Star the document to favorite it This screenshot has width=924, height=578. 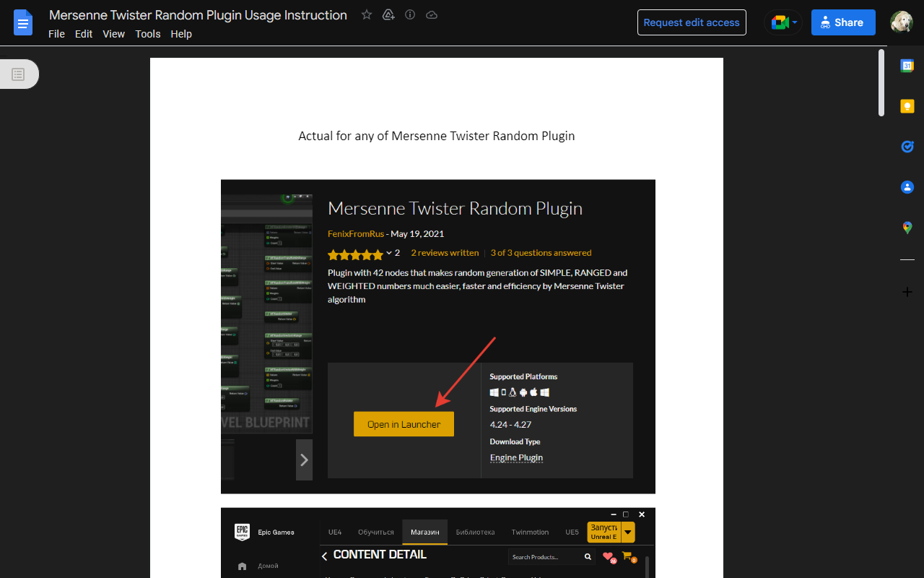click(366, 14)
